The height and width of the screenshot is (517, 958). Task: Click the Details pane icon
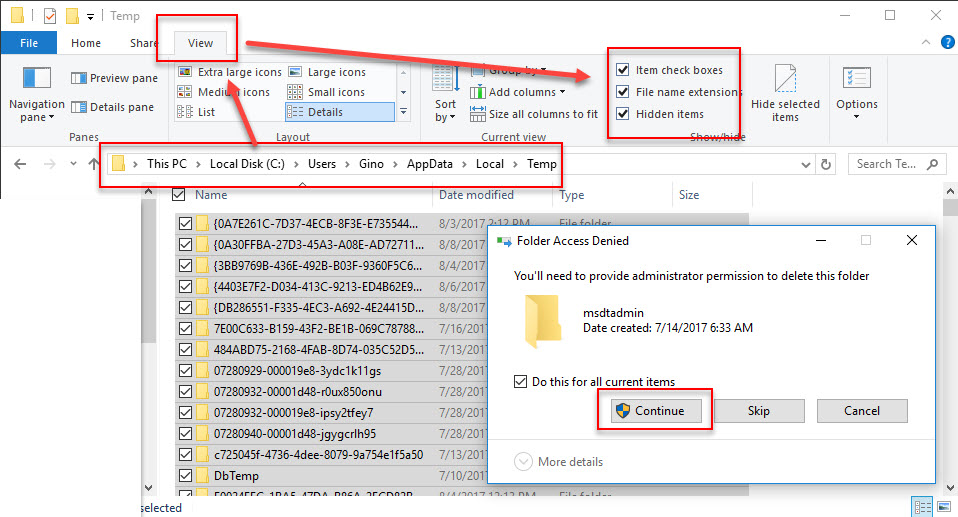(x=79, y=107)
